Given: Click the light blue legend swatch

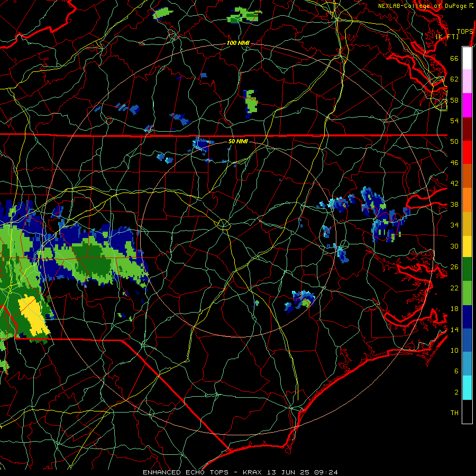Looking at the screenshot, I should click(467, 364).
